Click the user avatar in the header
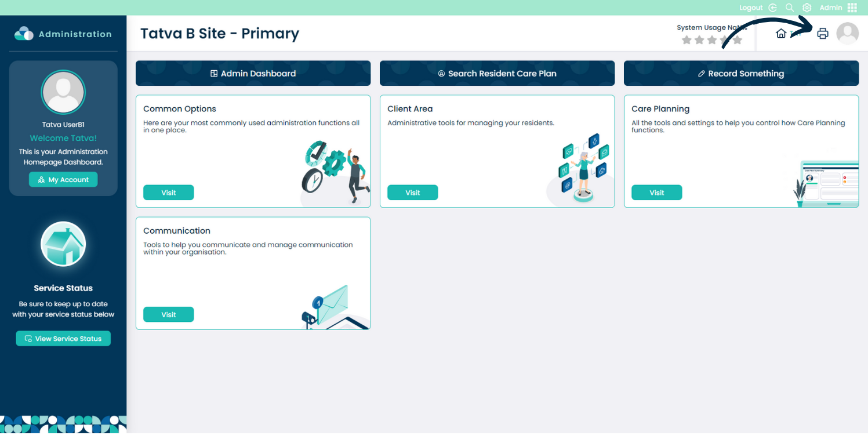 pyautogui.click(x=847, y=34)
